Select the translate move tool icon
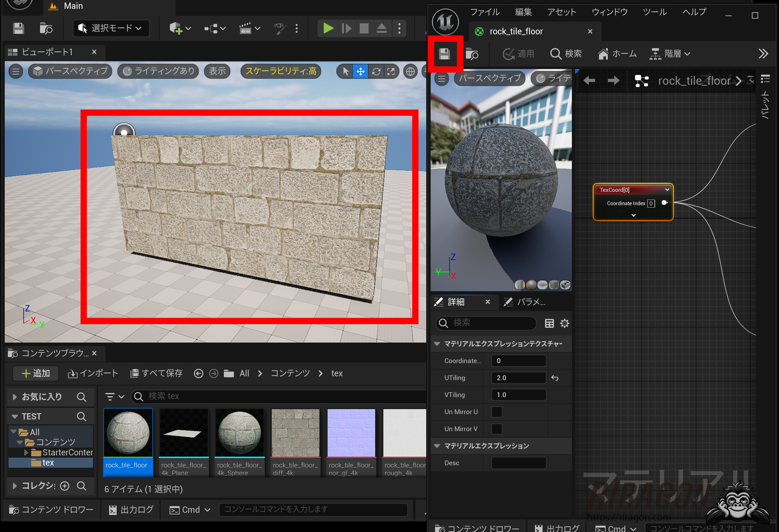Screen dimensions: 779x532 click(x=360, y=71)
